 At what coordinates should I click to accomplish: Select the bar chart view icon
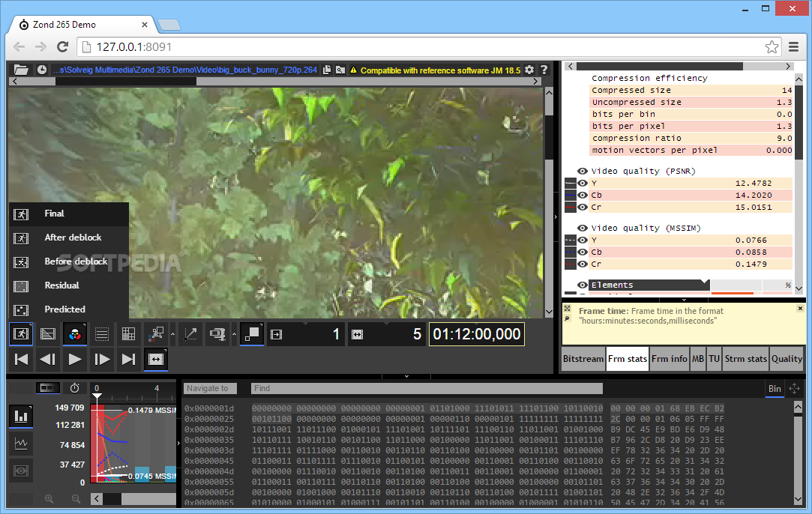(x=21, y=416)
